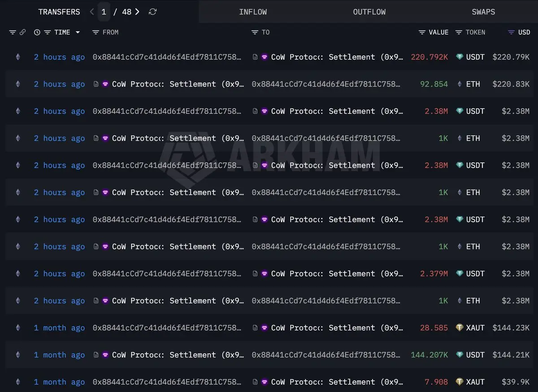Click contract document icon in the 7.908 XAUT row
Screen dimensions: 538x392
pos(255,382)
